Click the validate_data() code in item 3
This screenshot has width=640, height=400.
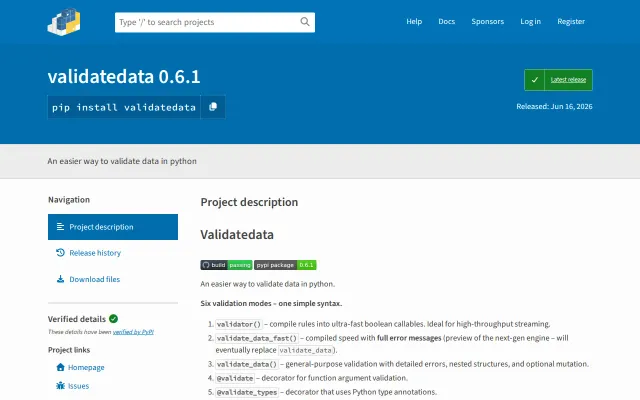pyautogui.click(x=247, y=364)
